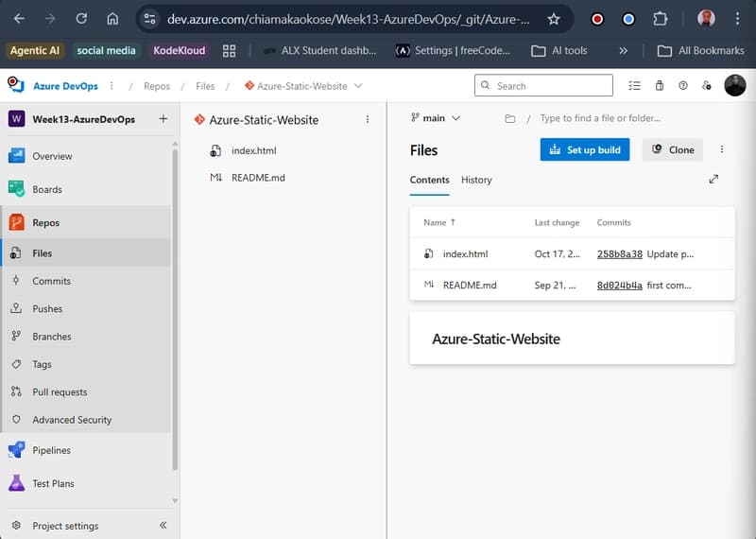Open user settings icon in header
The image size is (756, 539).
(x=707, y=85)
